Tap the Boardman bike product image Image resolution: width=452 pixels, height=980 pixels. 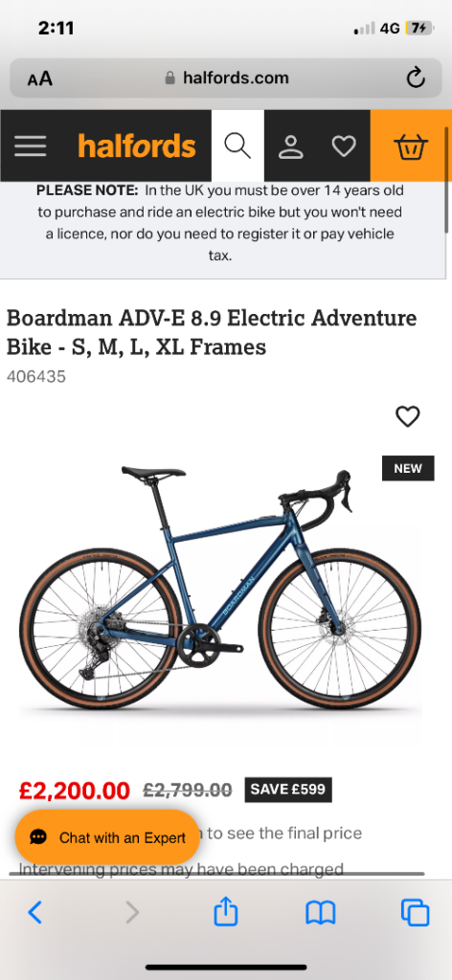(x=220, y=590)
